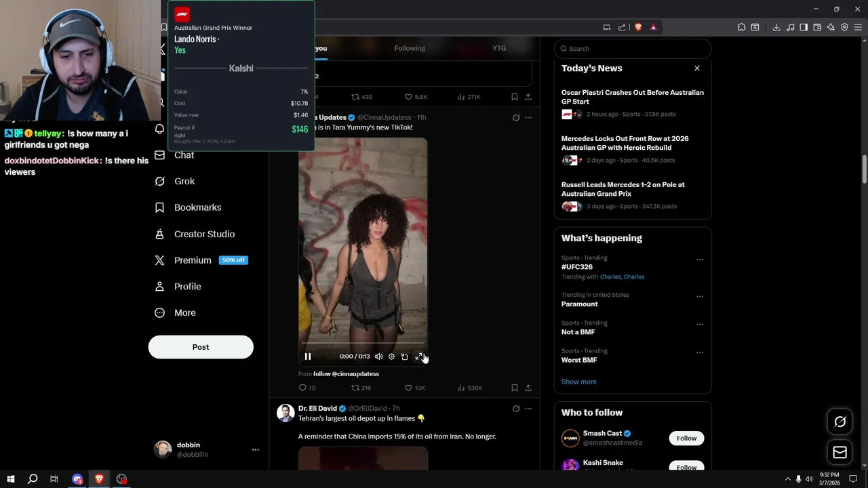Toggle the browser sidebar panel
The image size is (868, 488).
804,27
